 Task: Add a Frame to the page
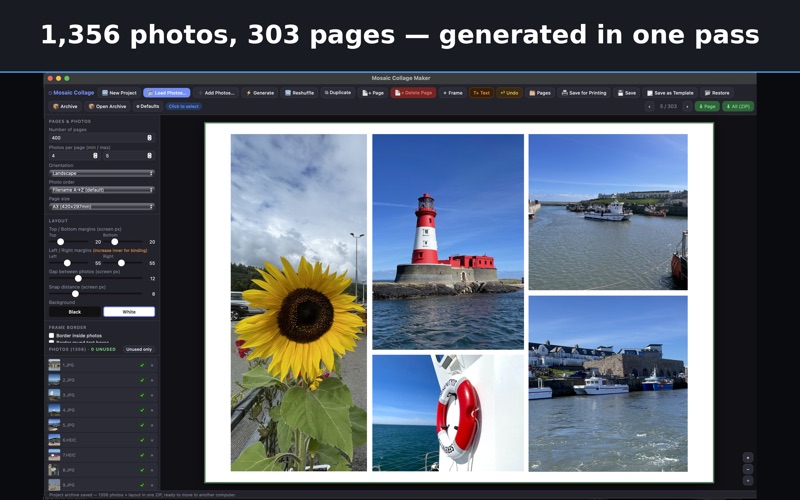tap(453, 93)
